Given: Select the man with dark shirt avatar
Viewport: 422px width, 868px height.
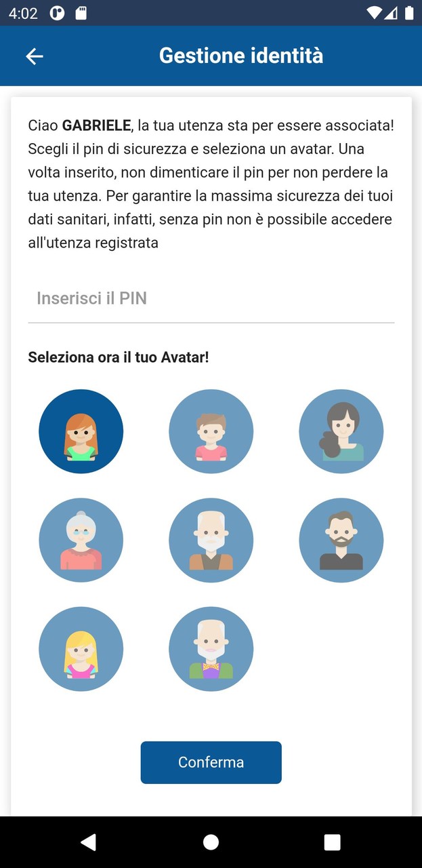Looking at the screenshot, I should (x=341, y=540).
